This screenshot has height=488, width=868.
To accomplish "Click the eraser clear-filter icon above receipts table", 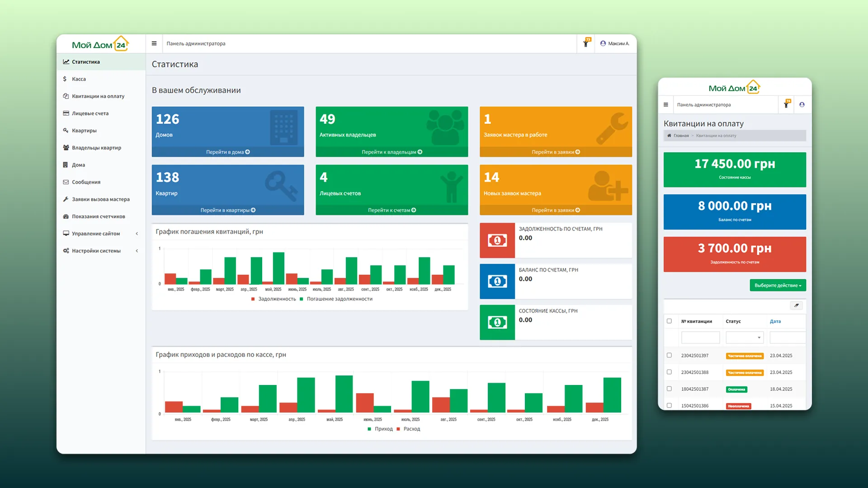I will [796, 305].
